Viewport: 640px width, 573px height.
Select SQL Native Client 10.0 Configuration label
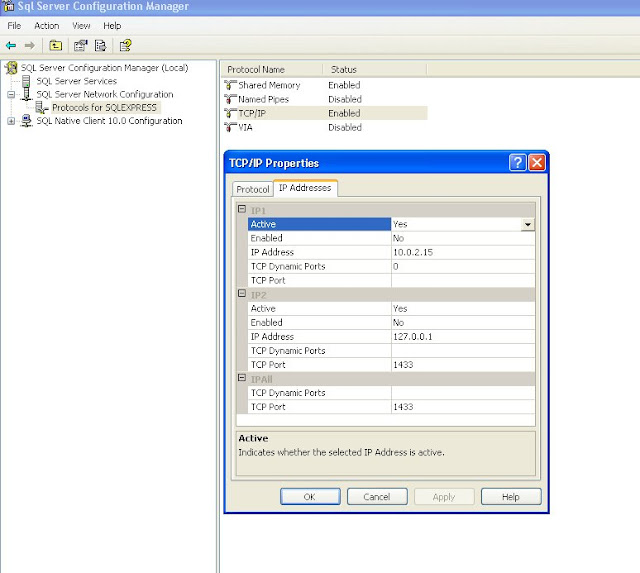[x=109, y=121]
